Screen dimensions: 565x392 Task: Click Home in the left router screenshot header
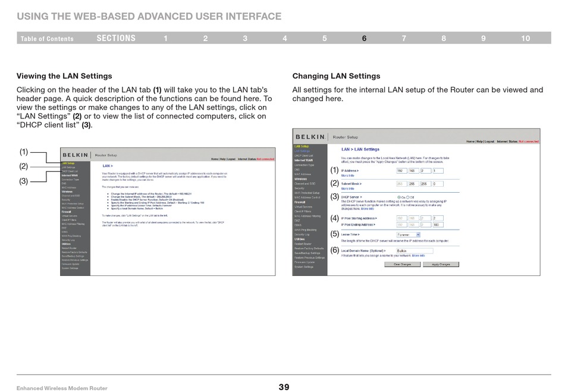click(x=215, y=159)
